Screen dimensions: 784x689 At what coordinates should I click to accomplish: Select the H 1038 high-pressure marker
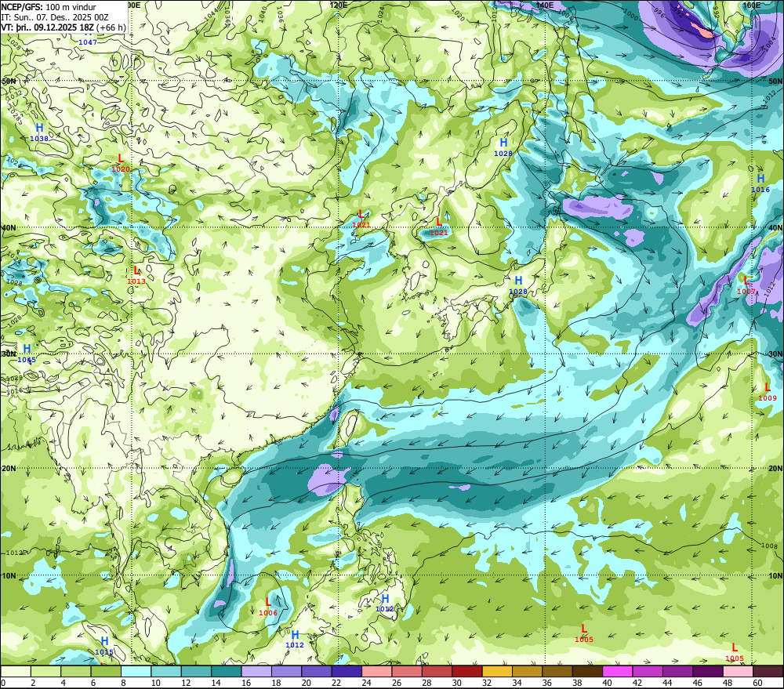[39, 132]
